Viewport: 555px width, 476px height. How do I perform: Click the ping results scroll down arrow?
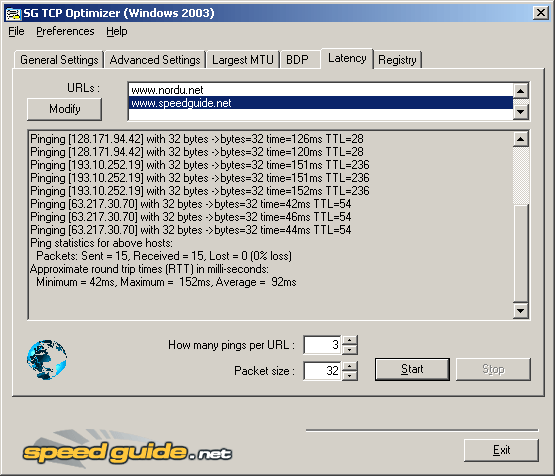[521, 311]
